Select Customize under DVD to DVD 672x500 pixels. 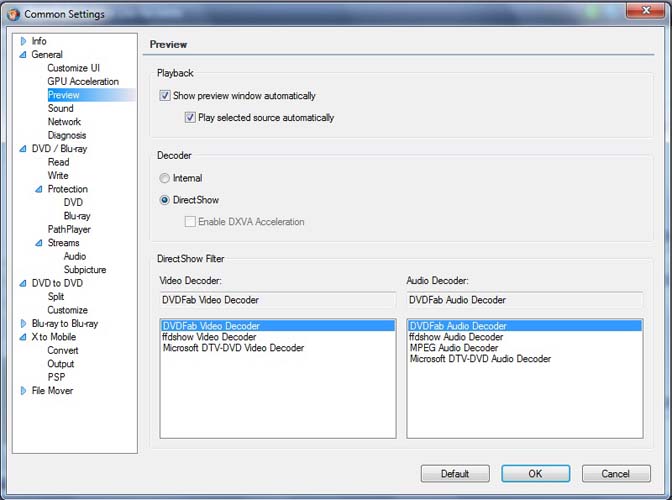tap(68, 310)
